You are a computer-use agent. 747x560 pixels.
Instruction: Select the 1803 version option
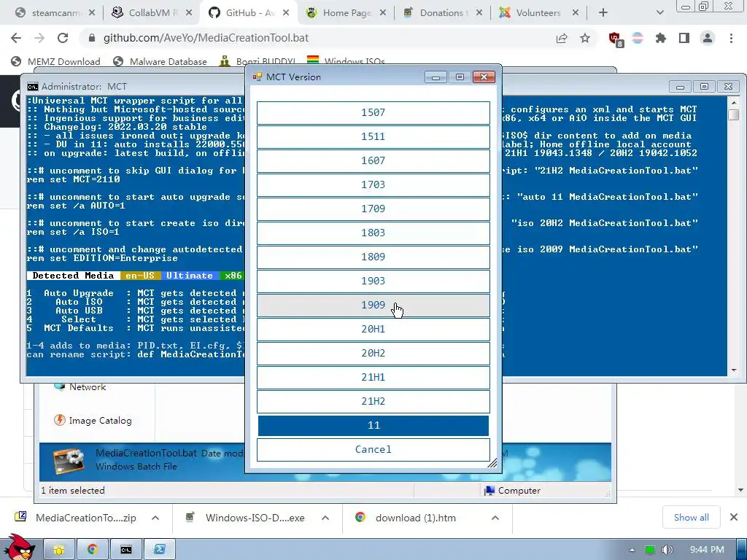coord(373,233)
